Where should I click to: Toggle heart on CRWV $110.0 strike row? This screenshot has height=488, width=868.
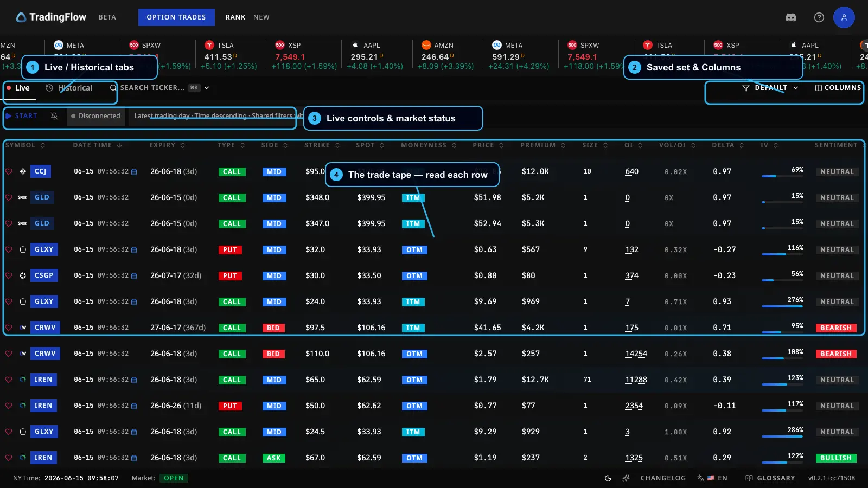[x=9, y=354]
